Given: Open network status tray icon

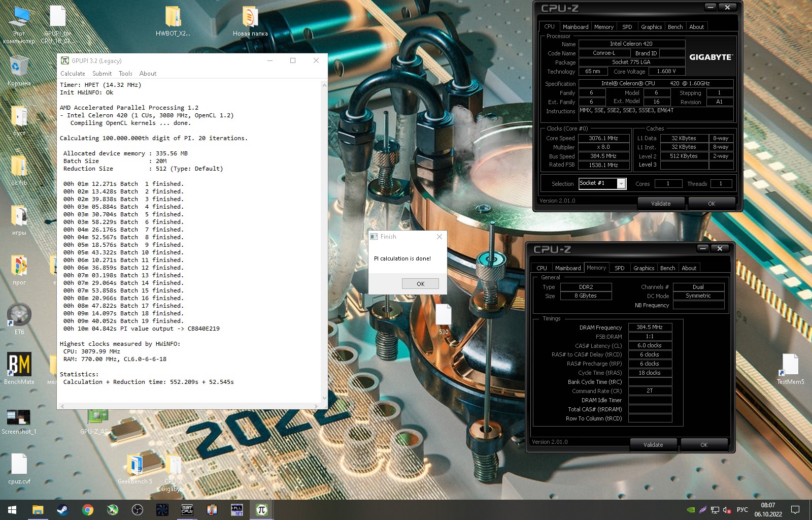Looking at the screenshot, I should click(715, 510).
